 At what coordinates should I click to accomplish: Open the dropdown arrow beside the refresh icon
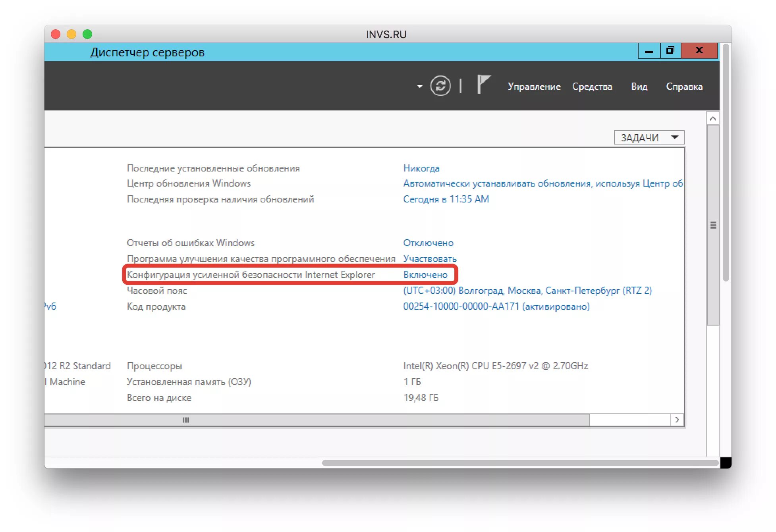419,86
